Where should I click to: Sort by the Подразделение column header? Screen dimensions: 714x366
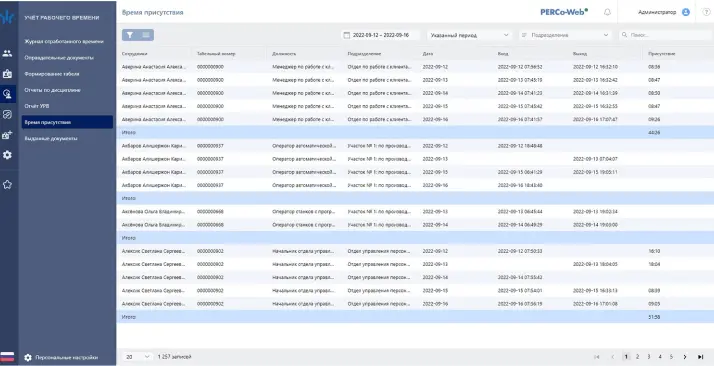coord(364,54)
